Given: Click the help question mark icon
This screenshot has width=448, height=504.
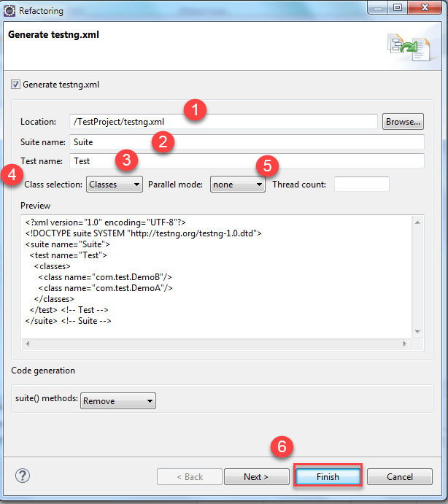Looking at the screenshot, I should point(22,476).
